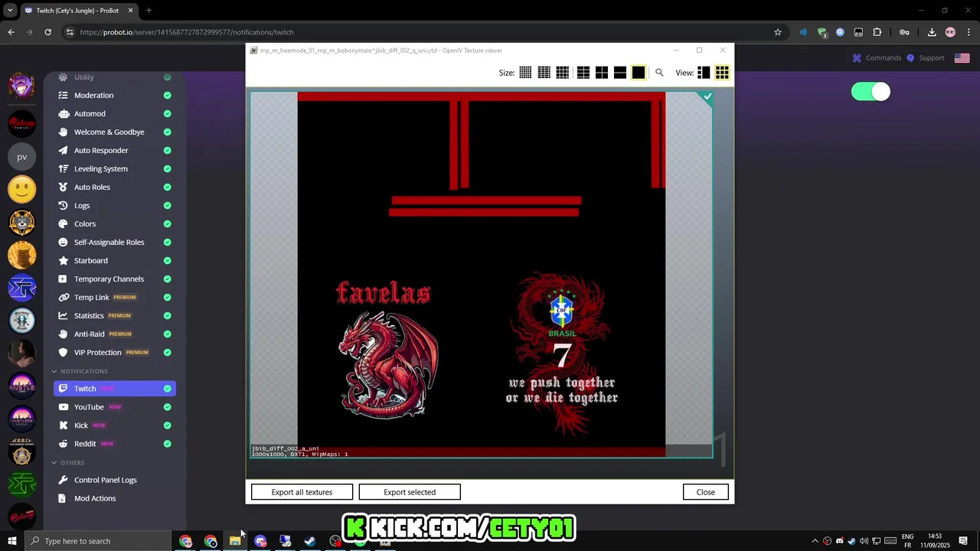
Task: Bookmark this page with the star icon
Action: [x=778, y=32]
